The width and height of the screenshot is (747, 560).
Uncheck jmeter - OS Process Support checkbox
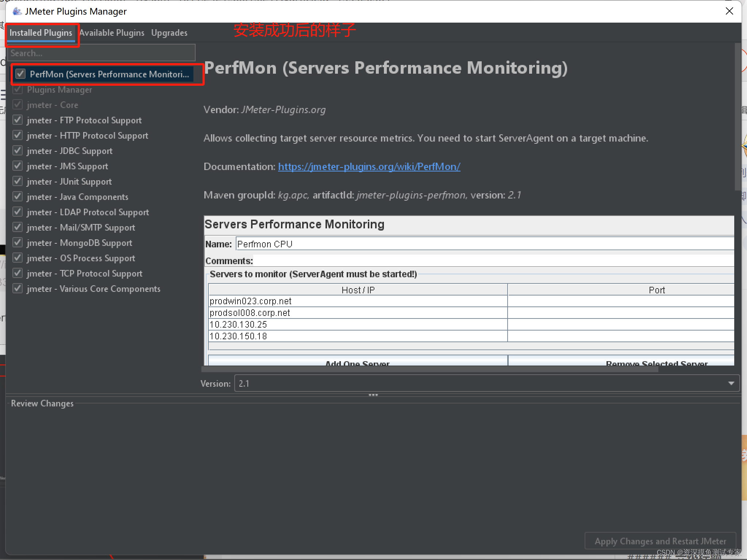18,258
